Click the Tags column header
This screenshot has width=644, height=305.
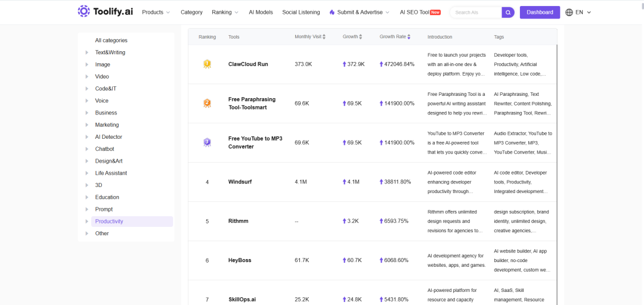pyautogui.click(x=499, y=37)
